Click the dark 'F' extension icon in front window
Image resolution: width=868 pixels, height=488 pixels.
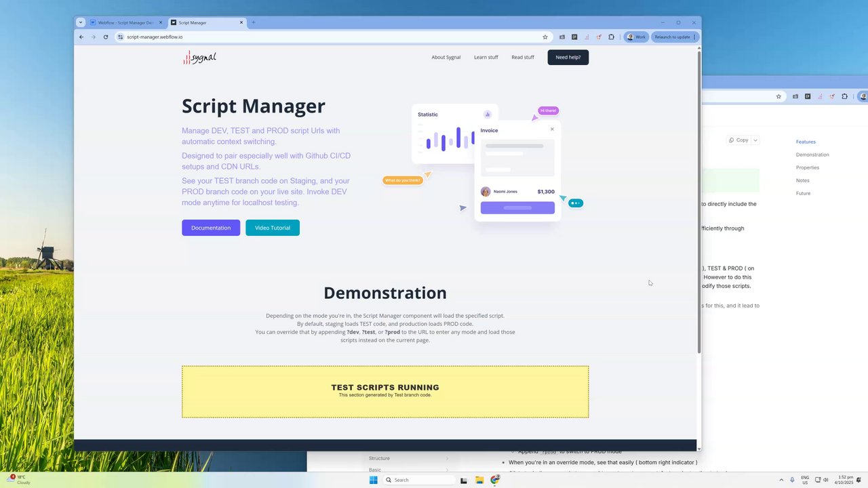point(574,37)
